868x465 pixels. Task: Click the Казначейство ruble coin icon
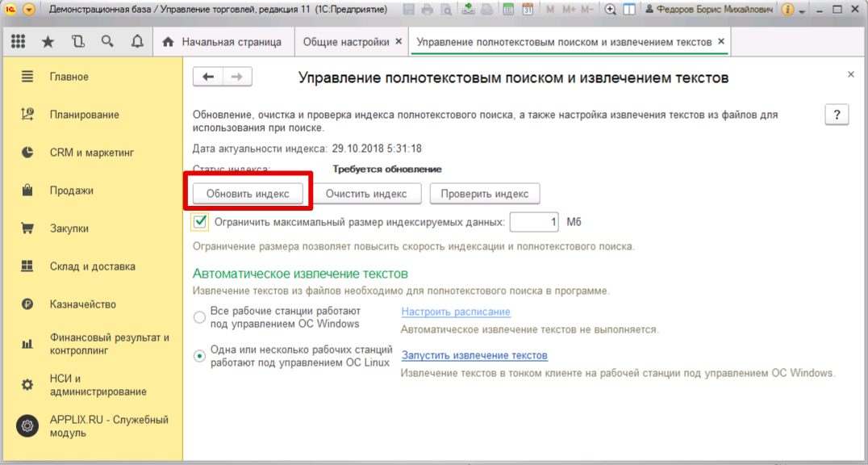[27, 304]
